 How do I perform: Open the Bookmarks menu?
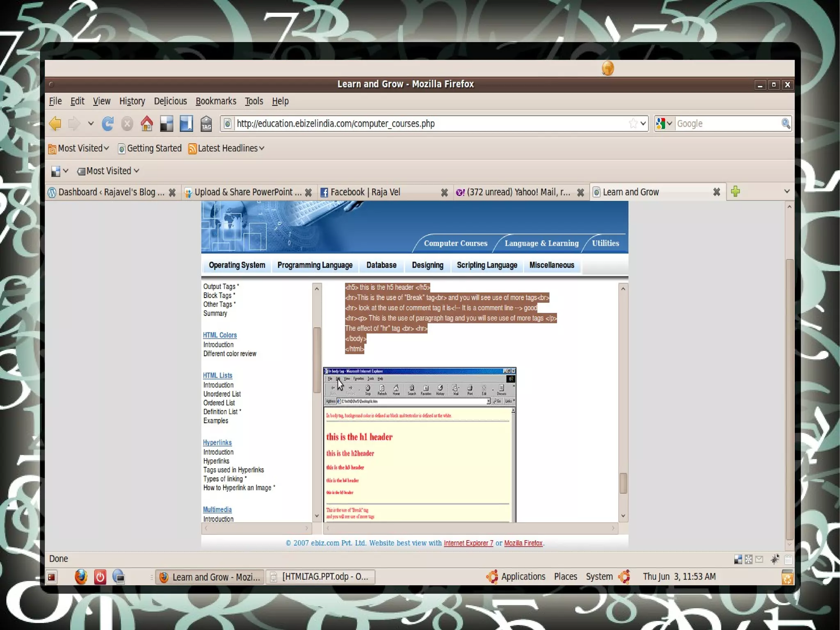tap(216, 101)
